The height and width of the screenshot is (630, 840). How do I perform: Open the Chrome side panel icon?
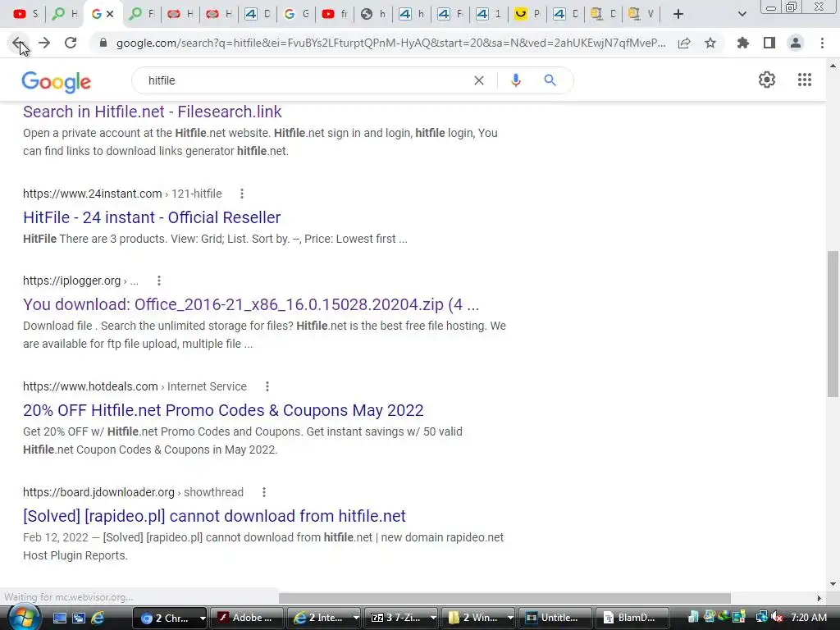[769, 43]
